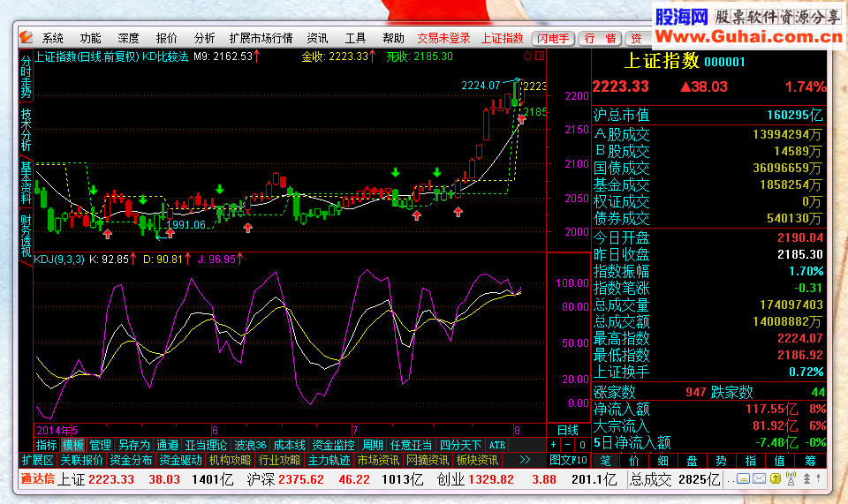Screen dimensions: 848x504
Task: Open the 扩展区 tab
Action: (x=37, y=460)
